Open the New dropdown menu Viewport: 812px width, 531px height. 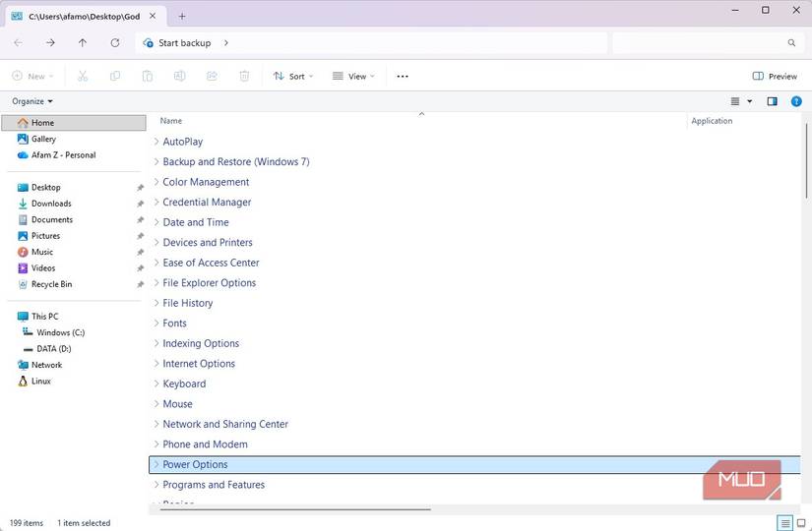[33, 76]
